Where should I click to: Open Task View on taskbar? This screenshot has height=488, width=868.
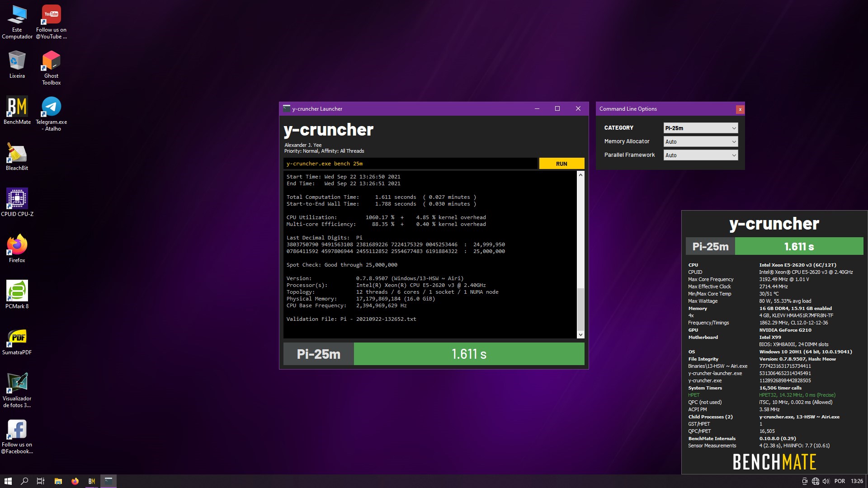coord(41,481)
